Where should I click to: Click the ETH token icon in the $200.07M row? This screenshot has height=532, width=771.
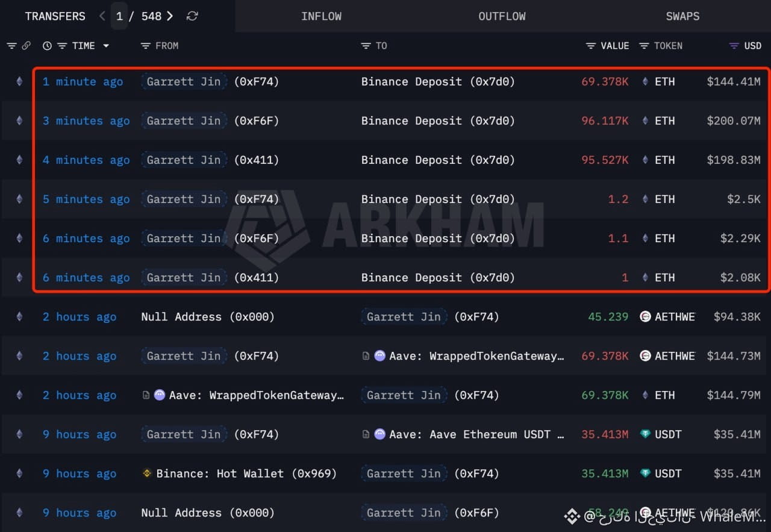[x=645, y=120]
